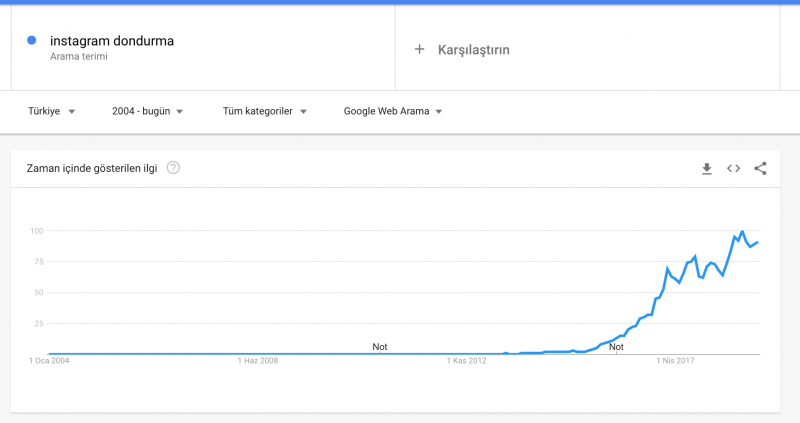
Task: Click the 1 Haz 2008 axis label
Action: point(258,362)
